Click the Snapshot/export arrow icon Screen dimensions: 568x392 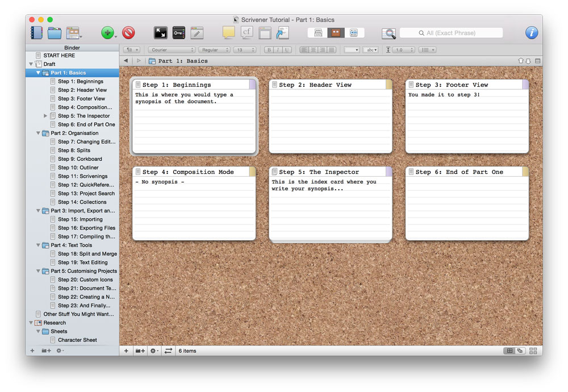click(x=282, y=32)
